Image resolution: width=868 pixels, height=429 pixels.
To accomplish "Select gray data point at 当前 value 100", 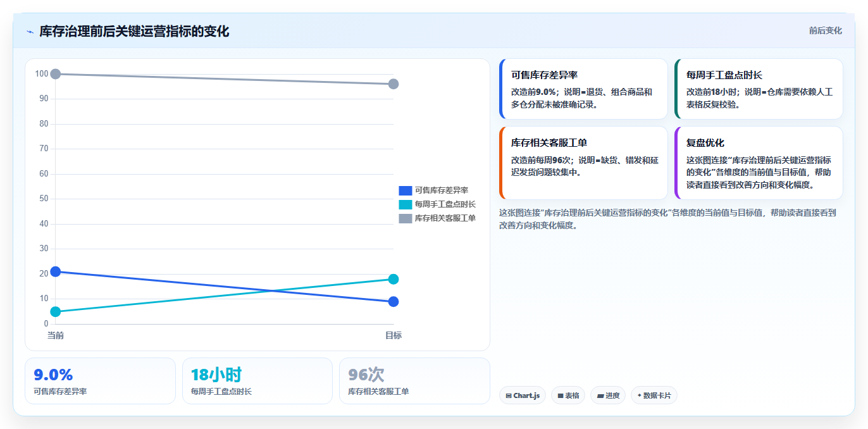I will (56, 74).
